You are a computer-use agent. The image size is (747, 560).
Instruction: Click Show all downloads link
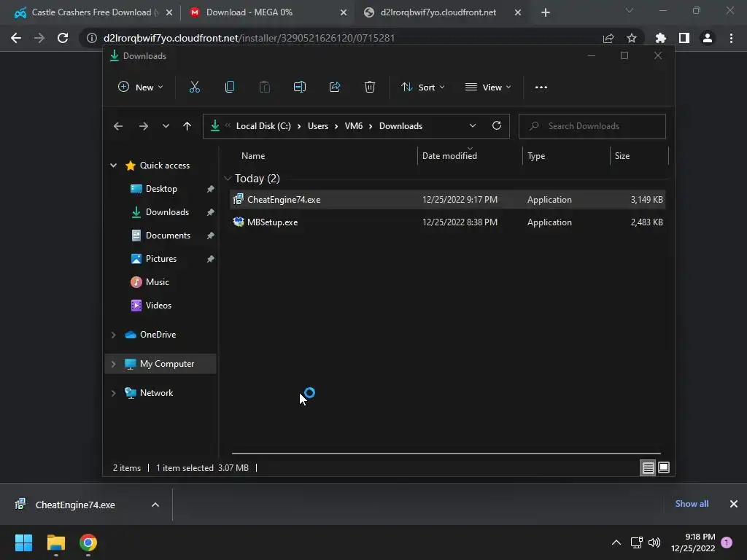point(692,503)
